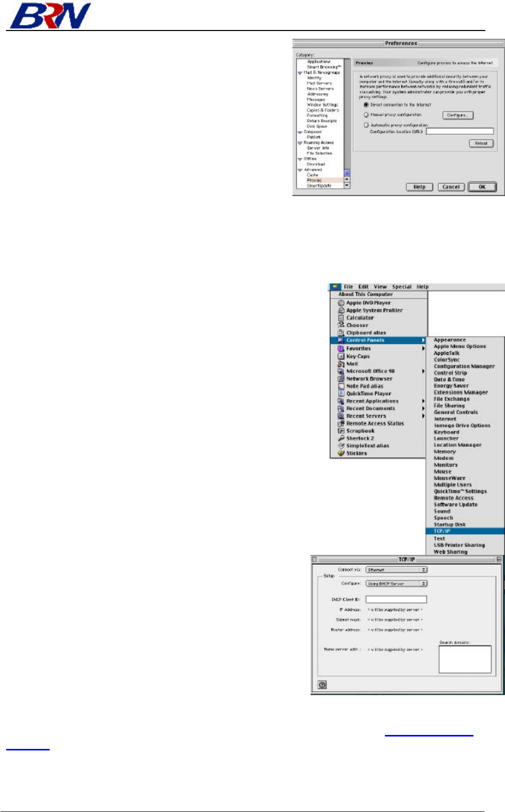
Task: Click the Search domains box
Action: tap(465, 659)
